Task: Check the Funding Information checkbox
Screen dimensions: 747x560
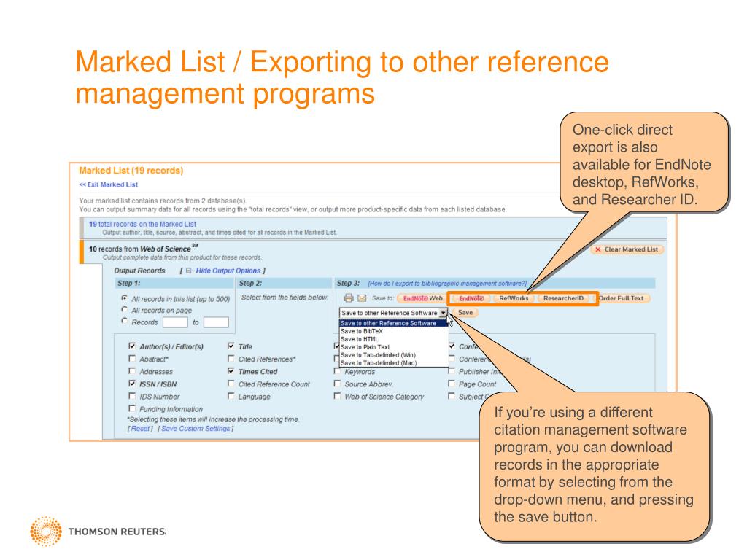Action: pyautogui.click(x=132, y=408)
